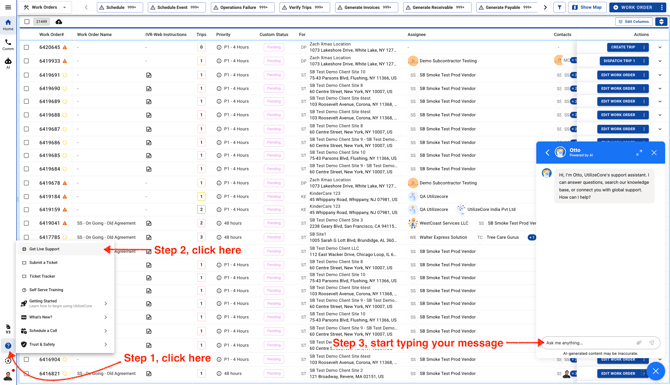Click the send message icon in chat

(652, 343)
